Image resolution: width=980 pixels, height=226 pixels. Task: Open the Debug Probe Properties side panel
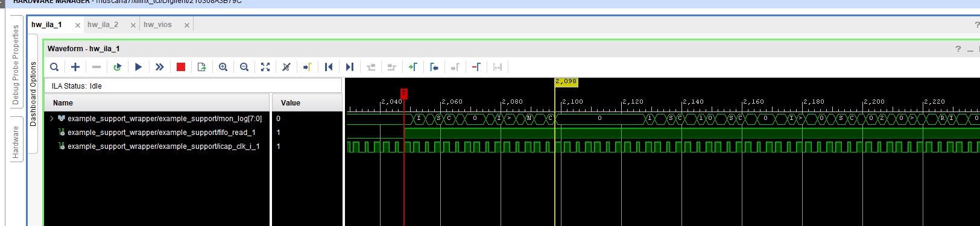pyautogui.click(x=16, y=65)
